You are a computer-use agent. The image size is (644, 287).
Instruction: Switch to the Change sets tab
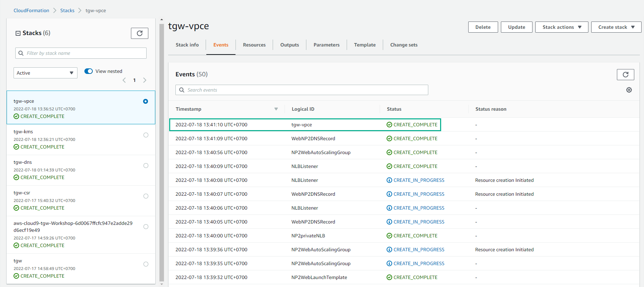tap(404, 45)
